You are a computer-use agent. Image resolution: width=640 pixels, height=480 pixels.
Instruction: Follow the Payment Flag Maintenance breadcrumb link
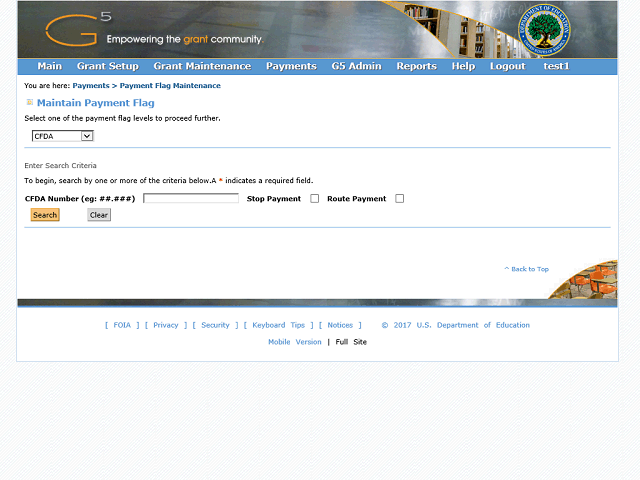(170, 86)
